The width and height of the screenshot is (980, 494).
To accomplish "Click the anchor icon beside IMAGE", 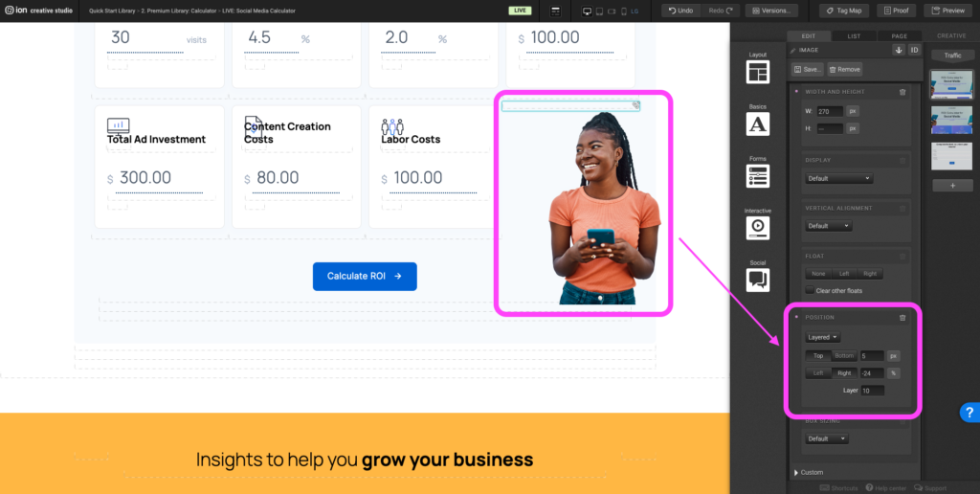I will tap(899, 50).
